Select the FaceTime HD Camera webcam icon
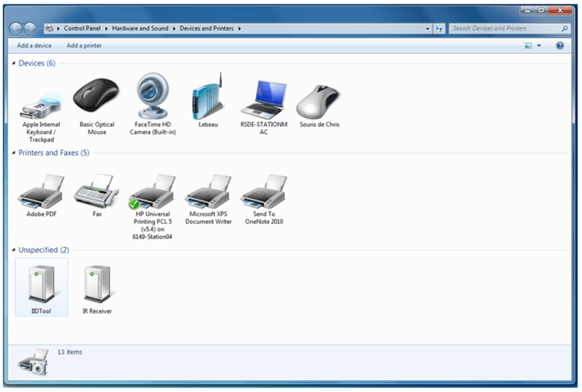 (x=153, y=95)
